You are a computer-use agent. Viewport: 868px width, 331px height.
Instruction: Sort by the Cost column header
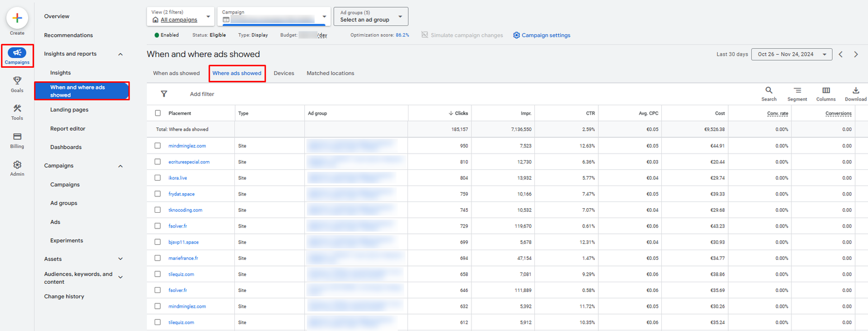(x=720, y=113)
